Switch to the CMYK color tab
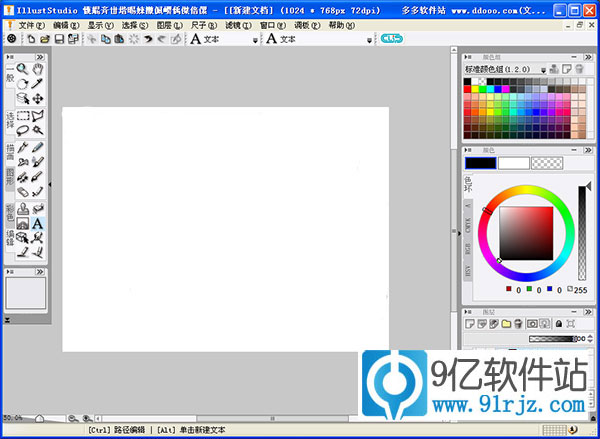600x439 pixels. (x=468, y=225)
